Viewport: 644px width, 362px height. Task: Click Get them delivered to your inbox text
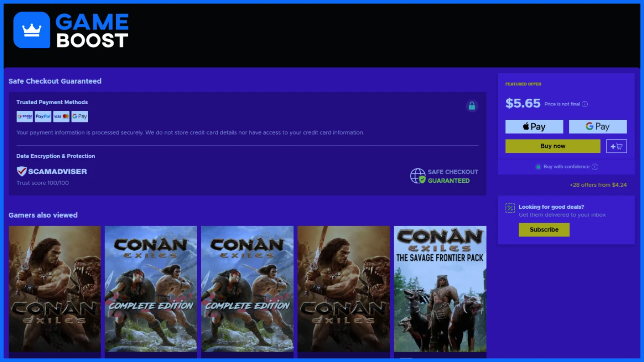tap(562, 215)
